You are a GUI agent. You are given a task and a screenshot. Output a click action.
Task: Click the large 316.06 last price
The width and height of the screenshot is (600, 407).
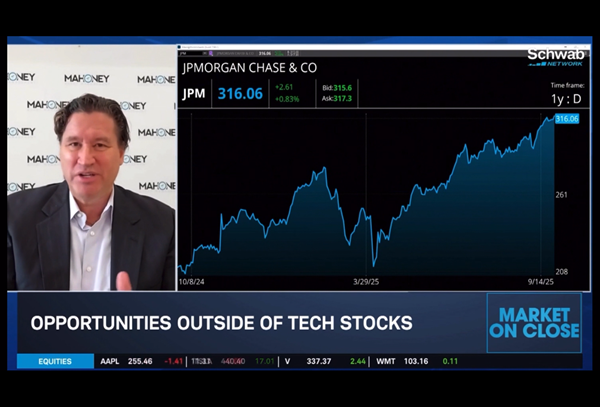(x=241, y=94)
